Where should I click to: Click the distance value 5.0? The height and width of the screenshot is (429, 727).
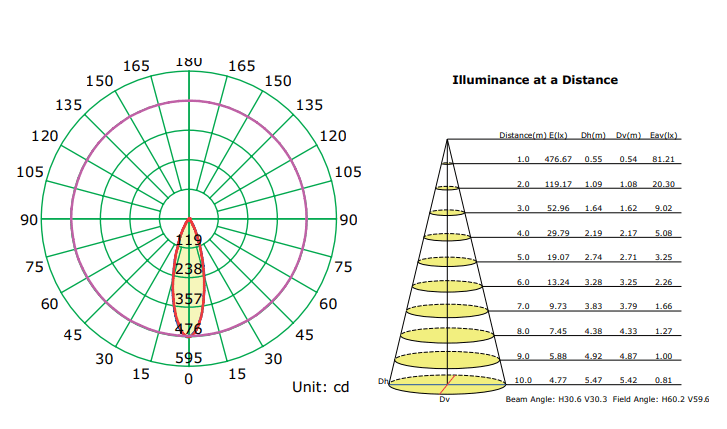523,257
